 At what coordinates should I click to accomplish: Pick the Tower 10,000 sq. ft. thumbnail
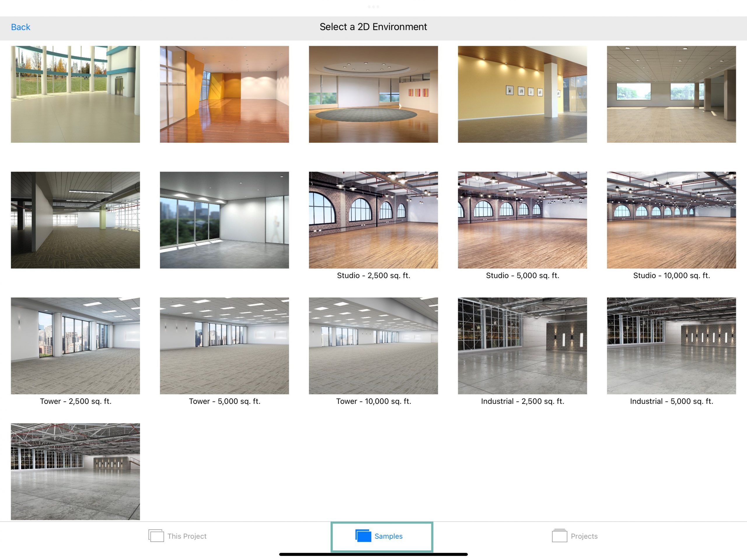pyautogui.click(x=373, y=346)
